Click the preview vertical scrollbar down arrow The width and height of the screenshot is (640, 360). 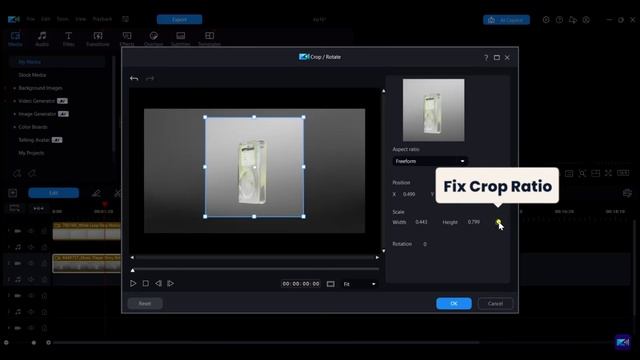pos(384,251)
